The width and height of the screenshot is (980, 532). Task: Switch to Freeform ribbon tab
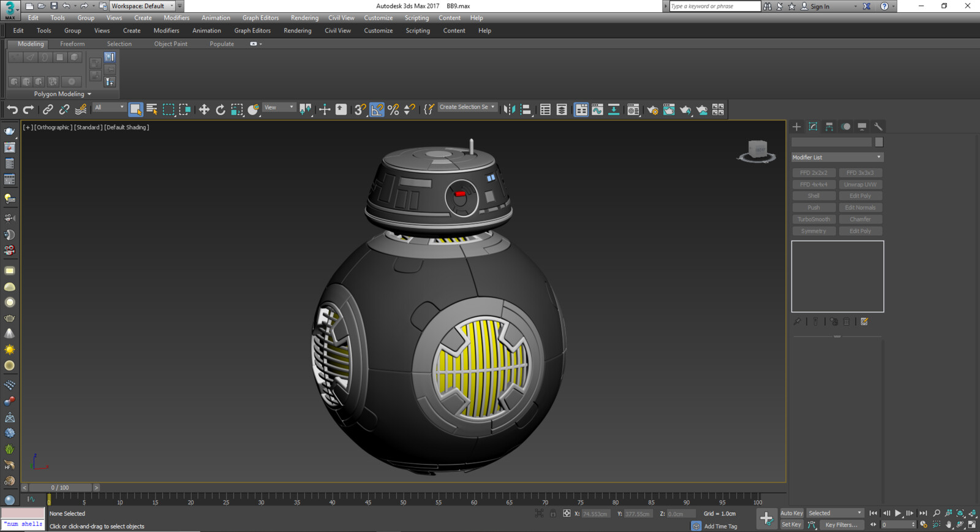tap(72, 44)
